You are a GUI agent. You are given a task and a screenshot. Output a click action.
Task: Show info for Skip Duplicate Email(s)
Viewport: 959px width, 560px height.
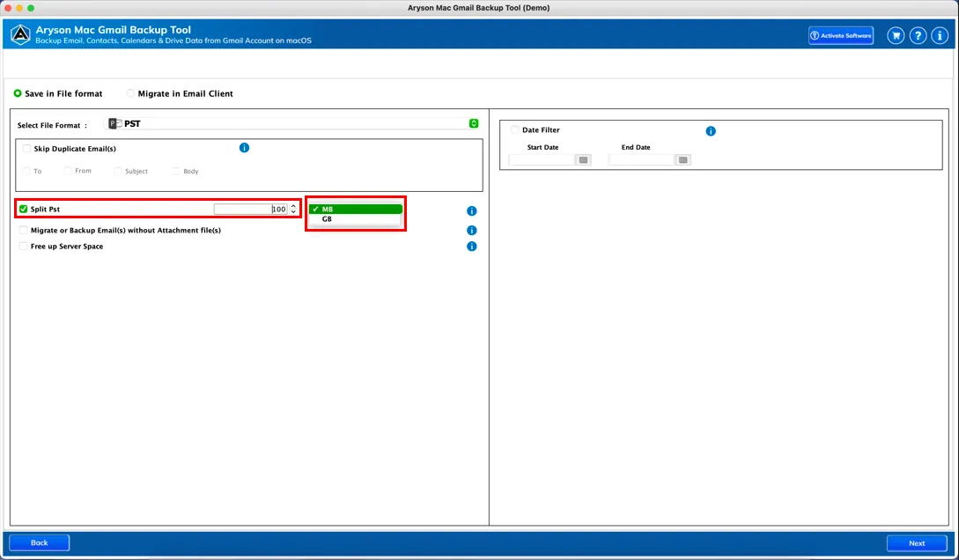pos(244,148)
